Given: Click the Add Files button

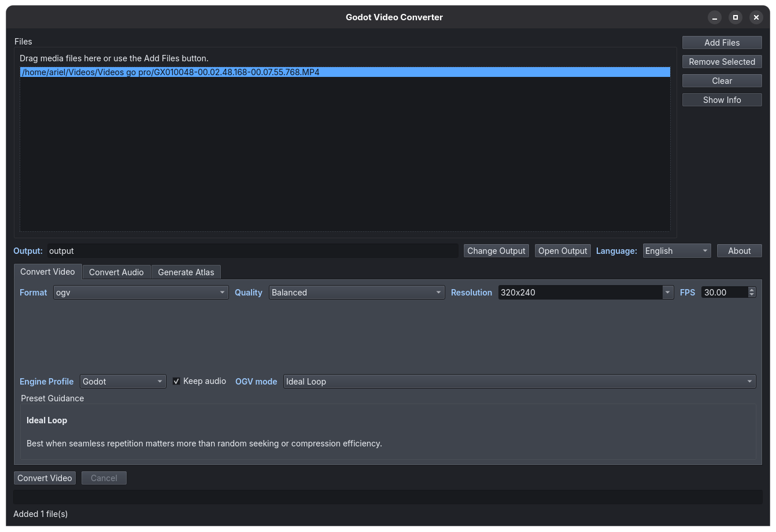Looking at the screenshot, I should (722, 43).
